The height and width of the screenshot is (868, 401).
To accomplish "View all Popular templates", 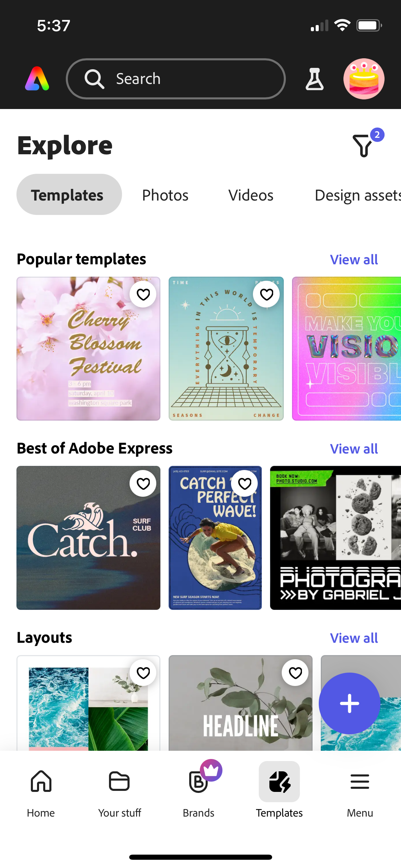I will [354, 260].
